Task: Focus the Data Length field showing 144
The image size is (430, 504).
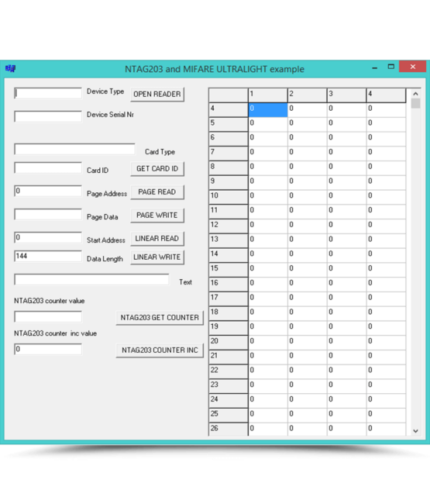Action: click(48, 256)
